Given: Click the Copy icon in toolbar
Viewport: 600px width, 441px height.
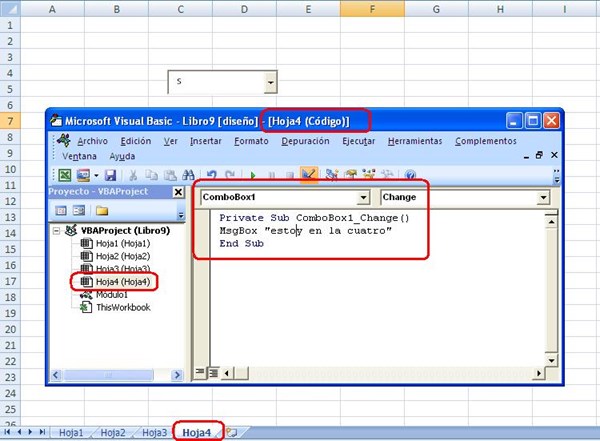Looking at the screenshot, I should coord(152,175).
